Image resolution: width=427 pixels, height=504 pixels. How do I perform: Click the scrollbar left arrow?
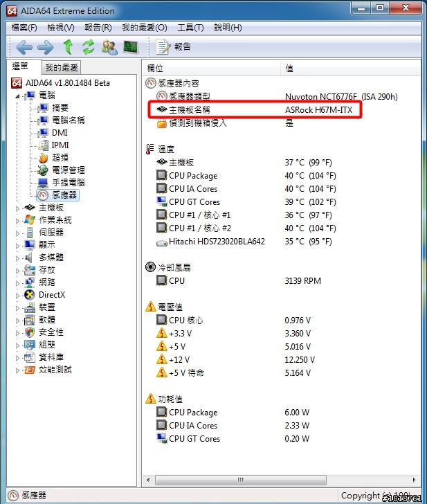148,480
